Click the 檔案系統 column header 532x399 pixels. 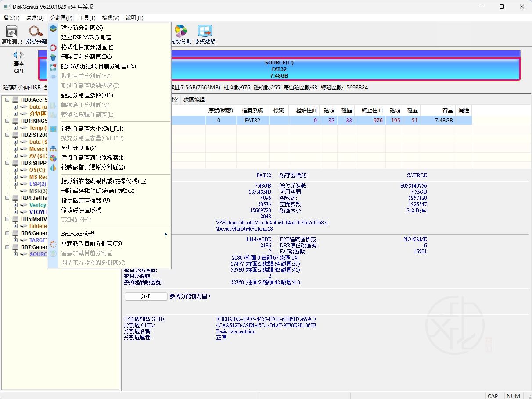pos(253,110)
